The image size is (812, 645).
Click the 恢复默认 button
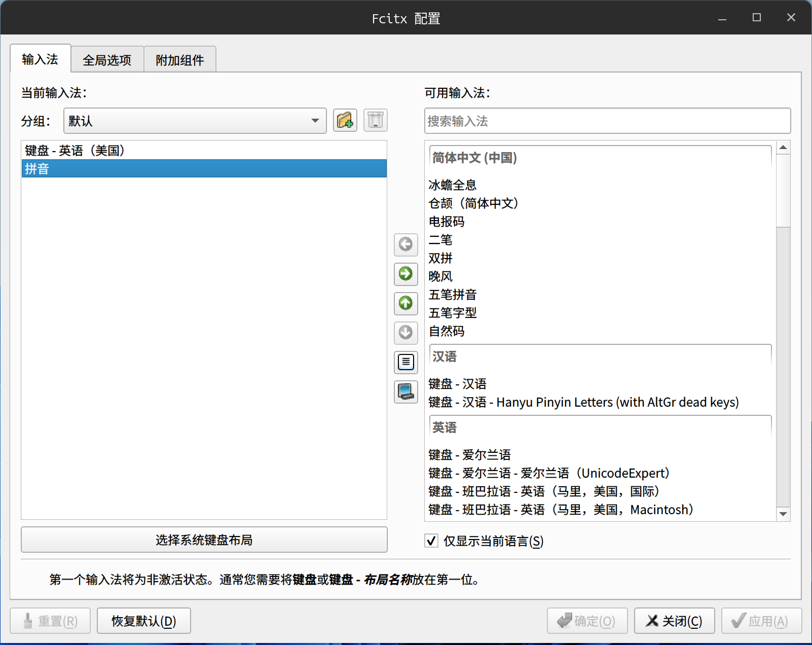pos(143,621)
